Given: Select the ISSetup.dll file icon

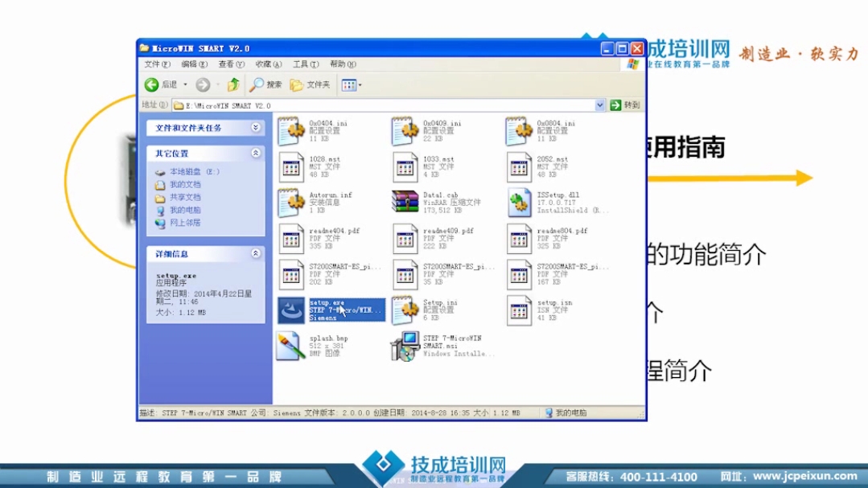Looking at the screenshot, I should [x=519, y=203].
